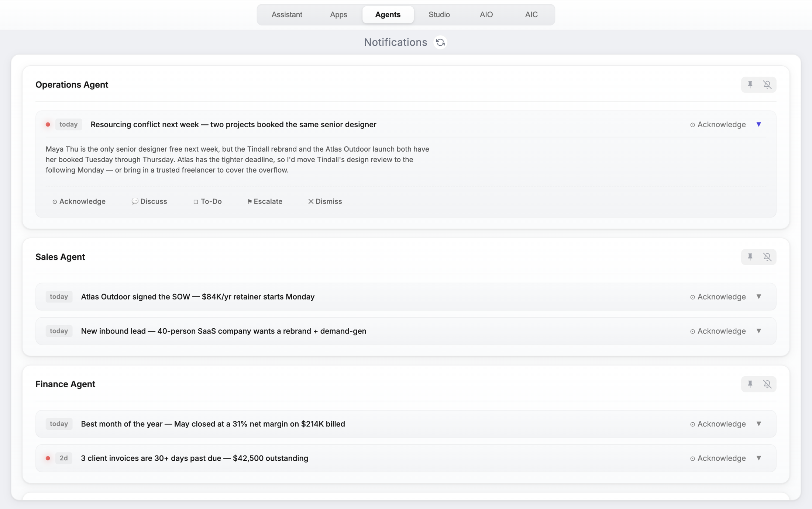This screenshot has width=812, height=509.
Task: Refresh notifications with the circular arrows icon
Action: click(440, 42)
